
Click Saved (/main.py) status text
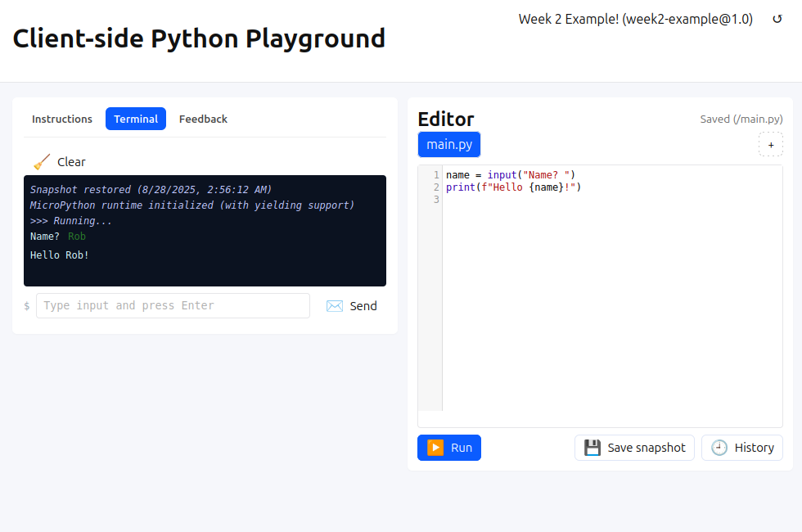(741, 119)
